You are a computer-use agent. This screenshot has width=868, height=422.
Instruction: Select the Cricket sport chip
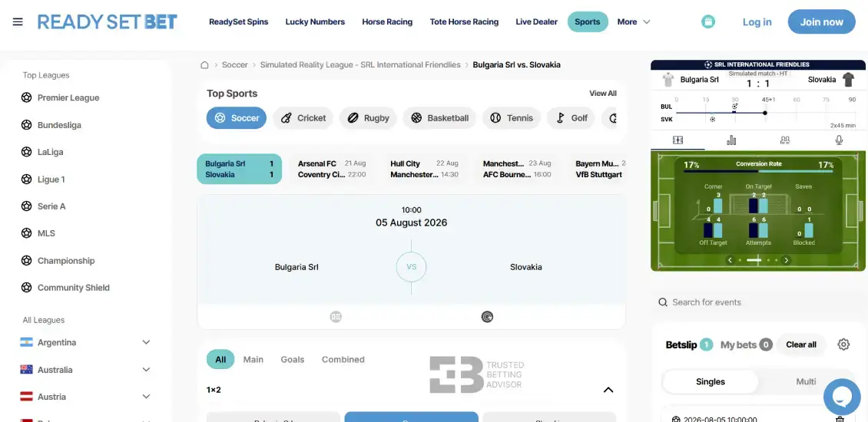303,118
